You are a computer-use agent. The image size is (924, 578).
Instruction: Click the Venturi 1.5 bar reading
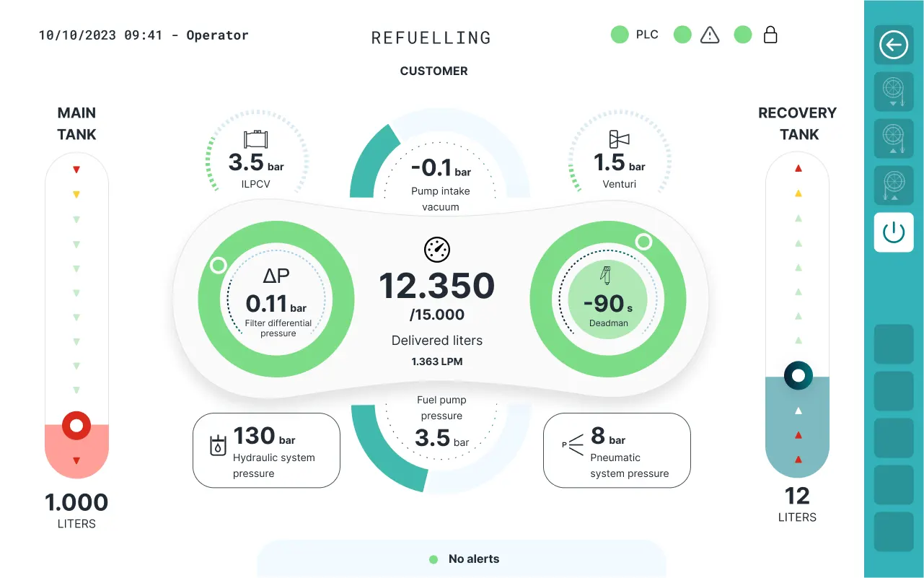[x=620, y=163]
